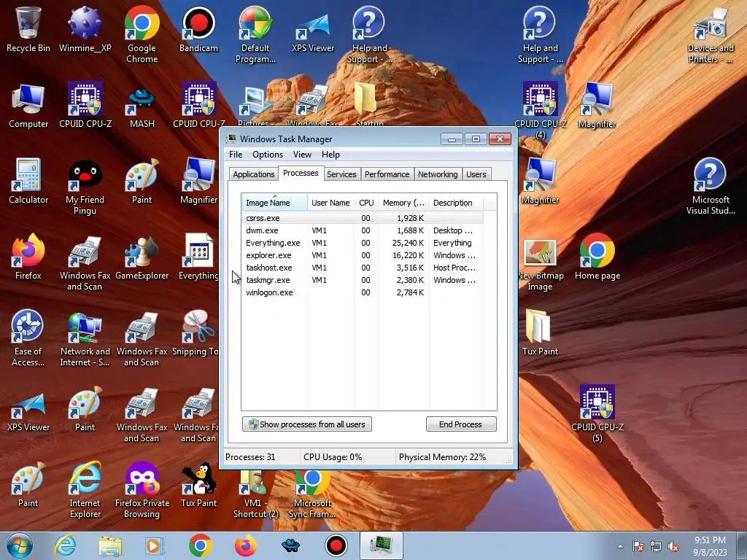Click Show desktop strip at the taskbar end
Viewport: 747px width, 560px height.
(742, 545)
